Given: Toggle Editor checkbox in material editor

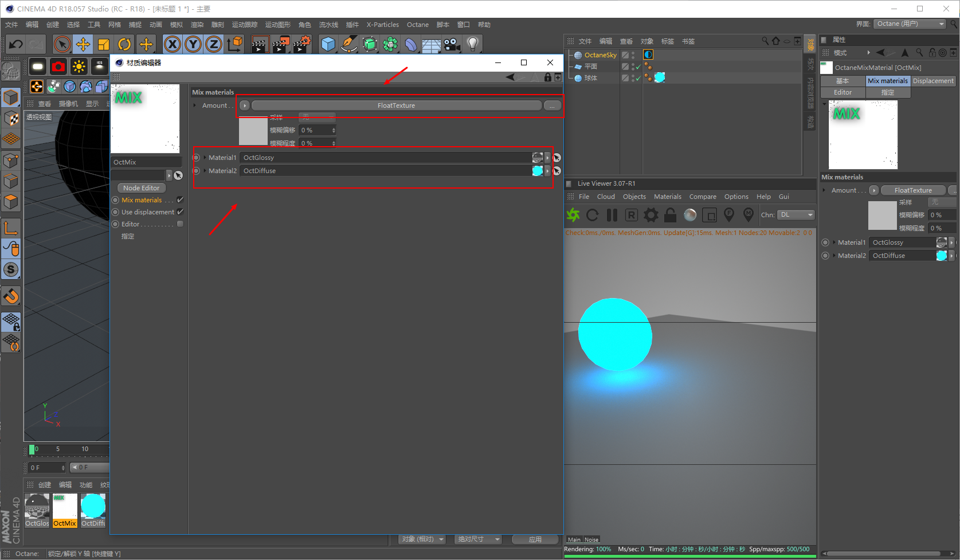Looking at the screenshot, I should 180,224.
